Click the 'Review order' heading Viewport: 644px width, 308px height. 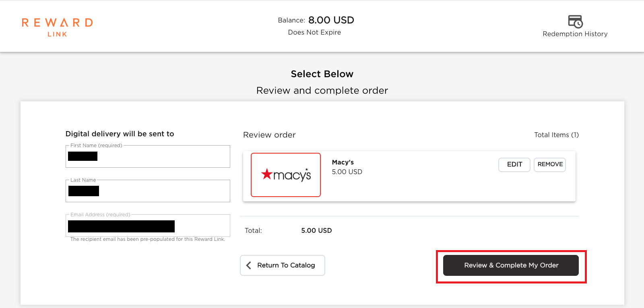coord(269,135)
